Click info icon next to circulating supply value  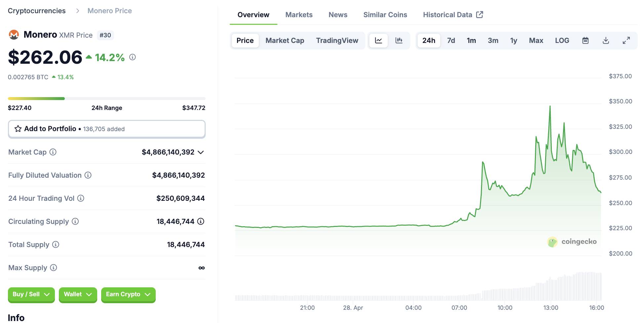(x=201, y=221)
